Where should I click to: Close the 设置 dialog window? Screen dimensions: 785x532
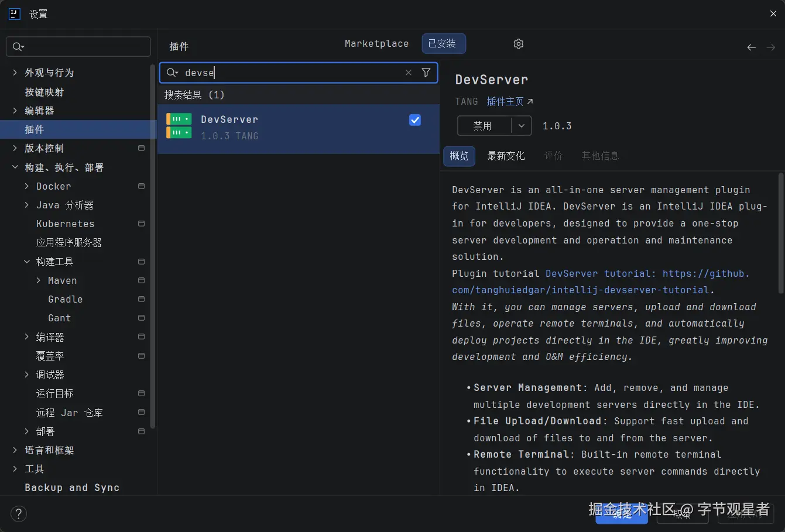click(x=773, y=13)
